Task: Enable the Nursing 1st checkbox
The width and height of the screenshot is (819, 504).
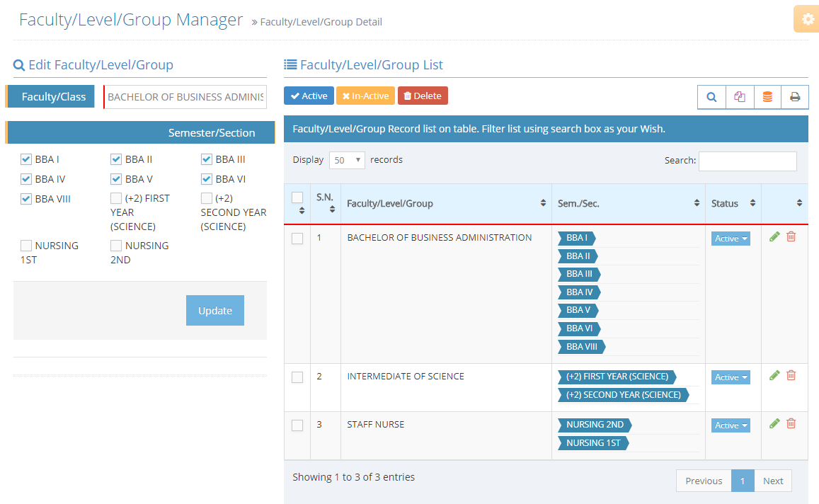Action: click(x=26, y=246)
